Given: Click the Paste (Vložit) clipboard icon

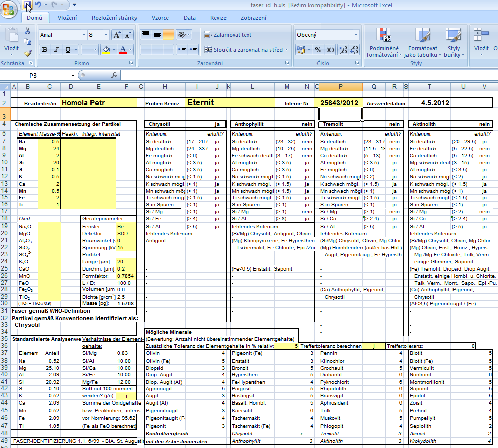Looking at the screenshot, I should [x=12, y=35].
